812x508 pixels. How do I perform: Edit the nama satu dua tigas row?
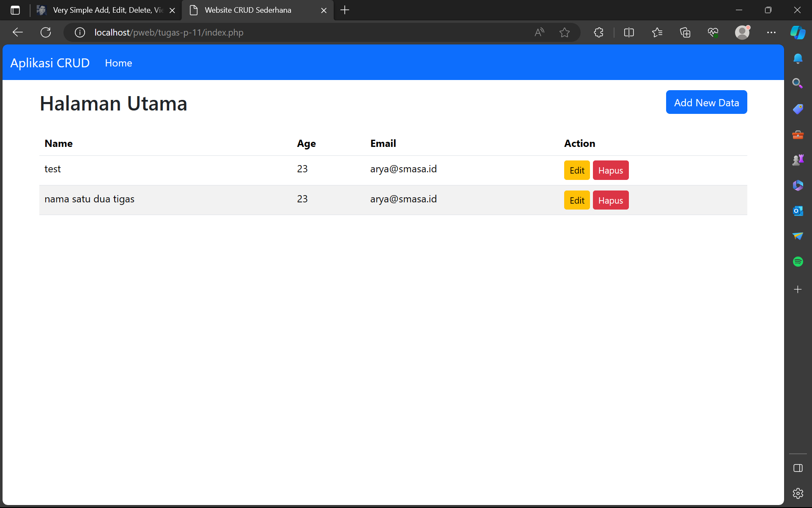[x=577, y=200]
